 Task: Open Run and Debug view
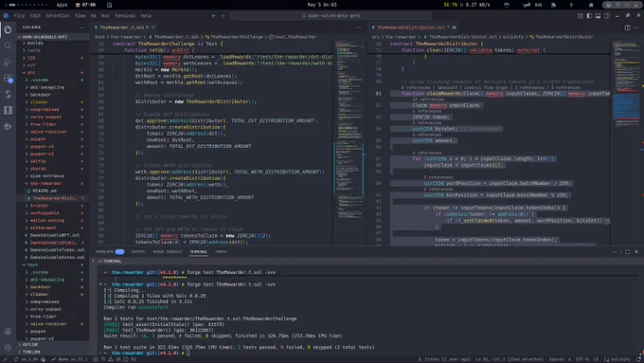pyautogui.click(x=8, y=62)
